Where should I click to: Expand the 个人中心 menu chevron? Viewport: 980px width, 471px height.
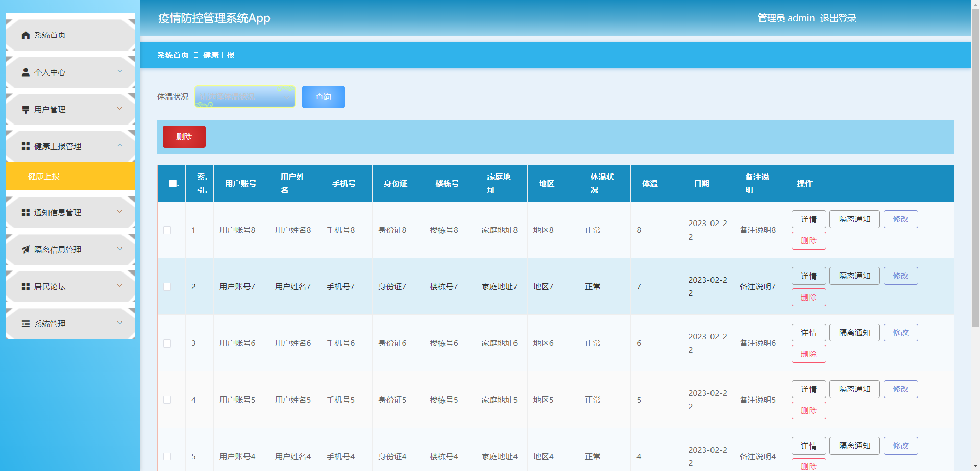(120, 71)
